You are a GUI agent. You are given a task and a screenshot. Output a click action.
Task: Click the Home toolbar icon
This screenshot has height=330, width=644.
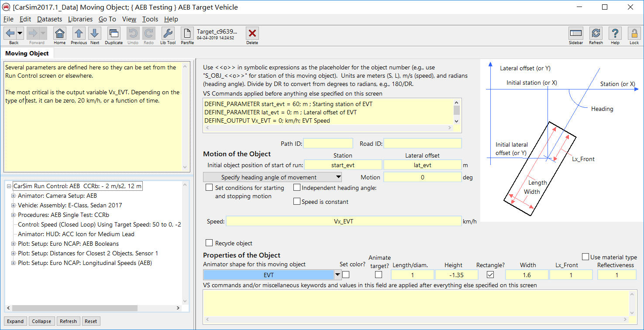[59, 33]
